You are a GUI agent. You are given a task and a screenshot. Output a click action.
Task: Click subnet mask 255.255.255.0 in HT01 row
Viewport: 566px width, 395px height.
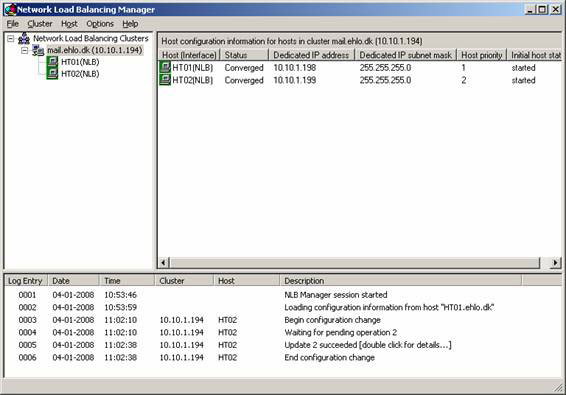(385, 68)
